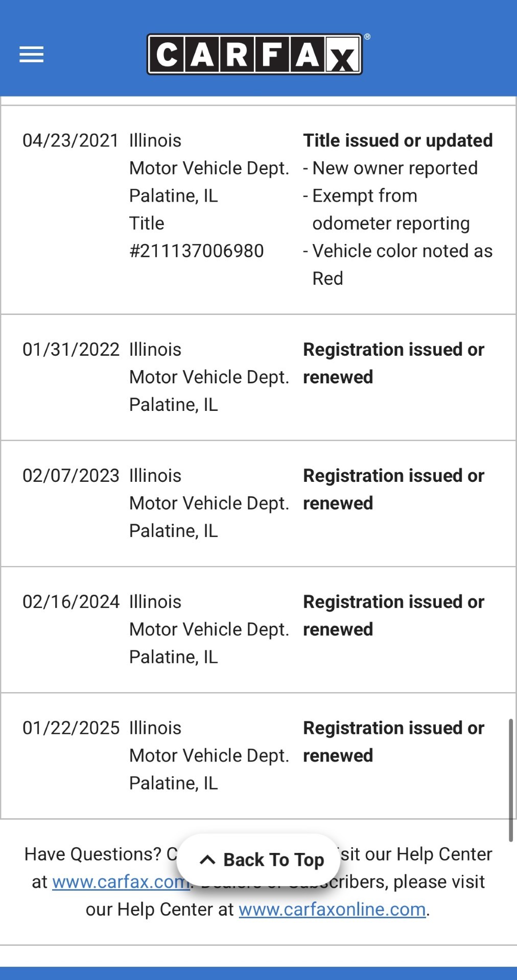Screen dimensions: 517x980
Task: Click title number #211137006980
Action: click(x=196, y=251)
